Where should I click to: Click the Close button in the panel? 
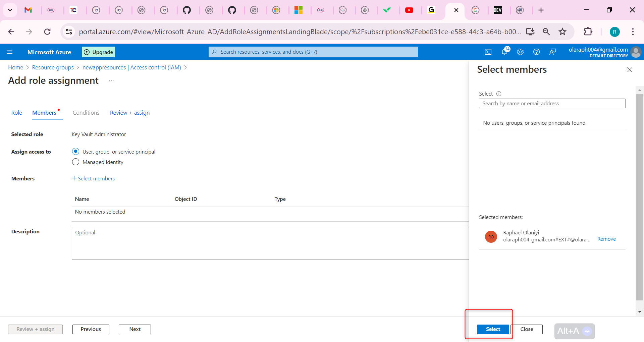[x=527, y=329]
